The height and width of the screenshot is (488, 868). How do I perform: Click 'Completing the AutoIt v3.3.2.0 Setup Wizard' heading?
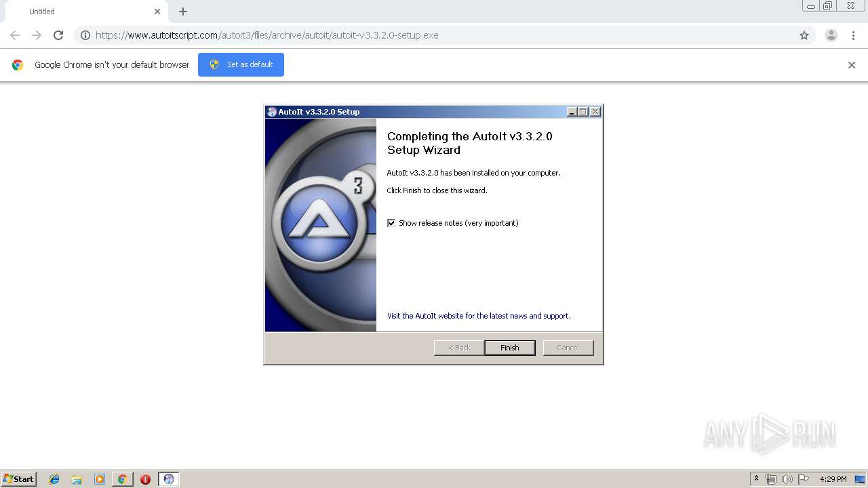470,143
